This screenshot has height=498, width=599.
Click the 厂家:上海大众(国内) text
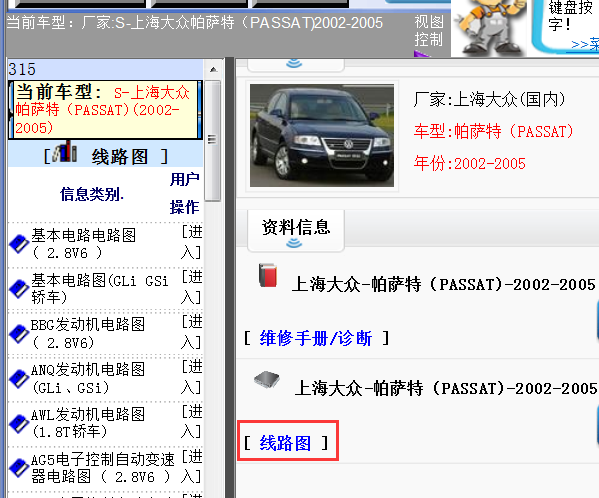point(489,100)
